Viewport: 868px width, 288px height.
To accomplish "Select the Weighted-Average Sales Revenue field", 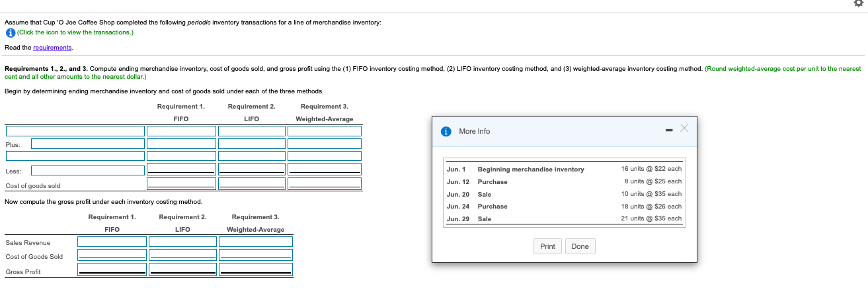I will (256, 242).
